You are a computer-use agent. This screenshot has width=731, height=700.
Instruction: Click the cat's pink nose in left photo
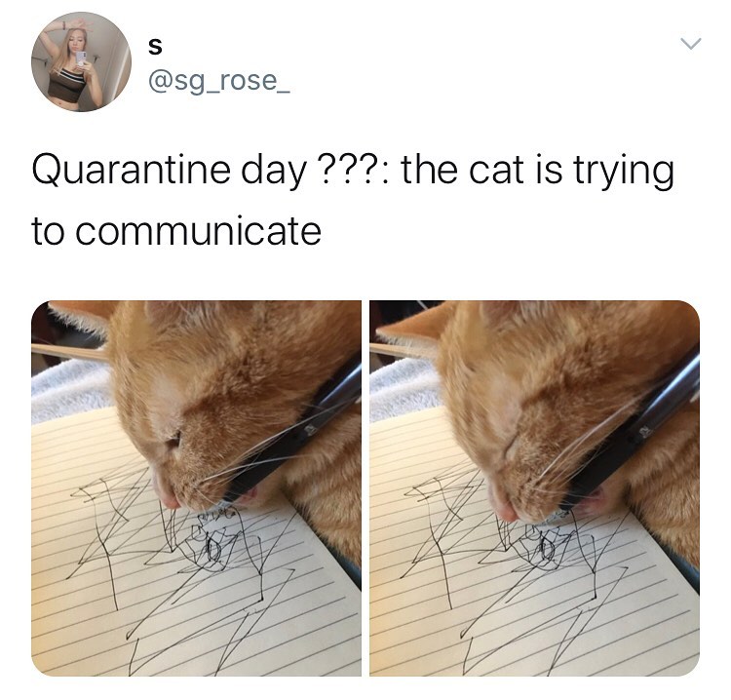click(x=169, y=498)
